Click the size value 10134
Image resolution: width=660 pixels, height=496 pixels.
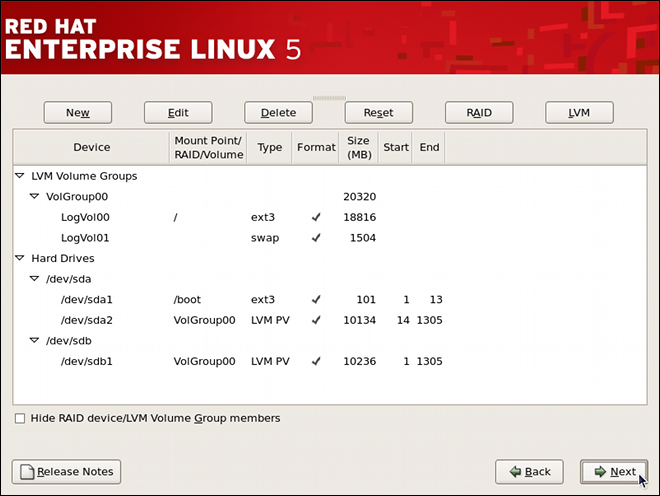pyautogui.click(x=359, y=320)
